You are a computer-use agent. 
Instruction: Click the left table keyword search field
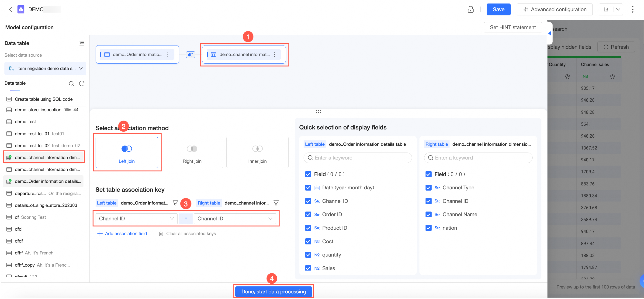(357, 158)
